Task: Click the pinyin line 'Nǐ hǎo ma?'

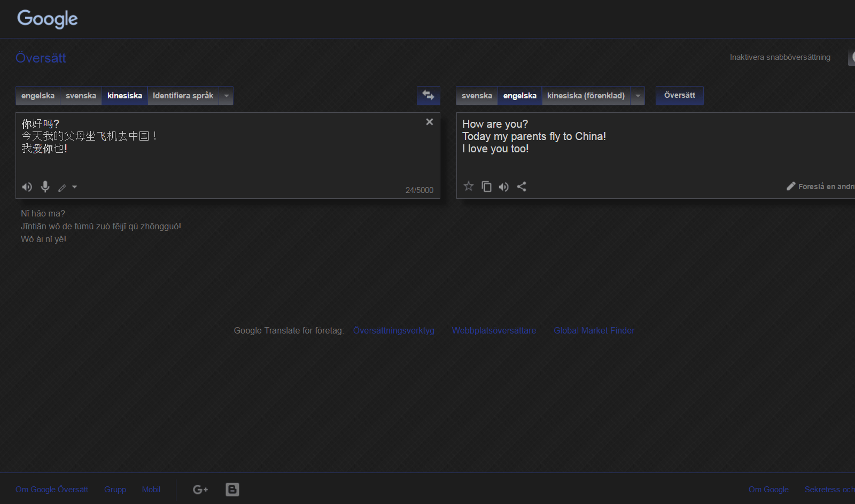Action: click(43, 213)
